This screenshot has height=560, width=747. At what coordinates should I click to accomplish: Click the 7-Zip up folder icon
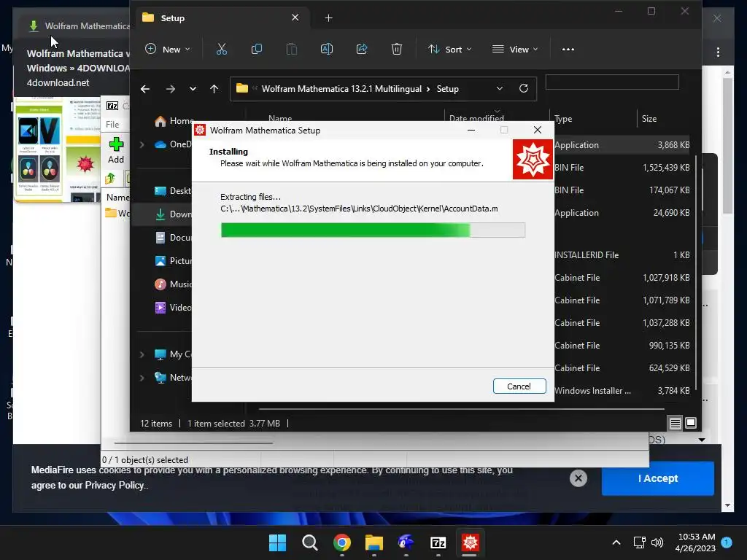[x=110, y=179]
